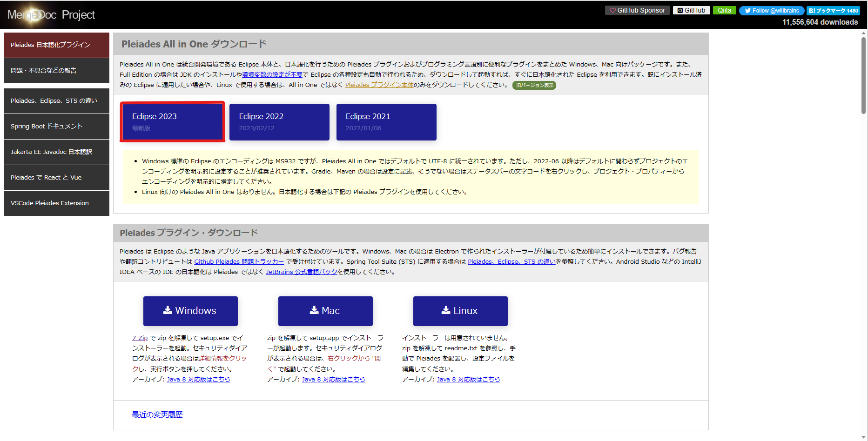
Task: Show older versions via 旧バージョン表示 button
Action: pyautogui.click(x=534, y=85)
